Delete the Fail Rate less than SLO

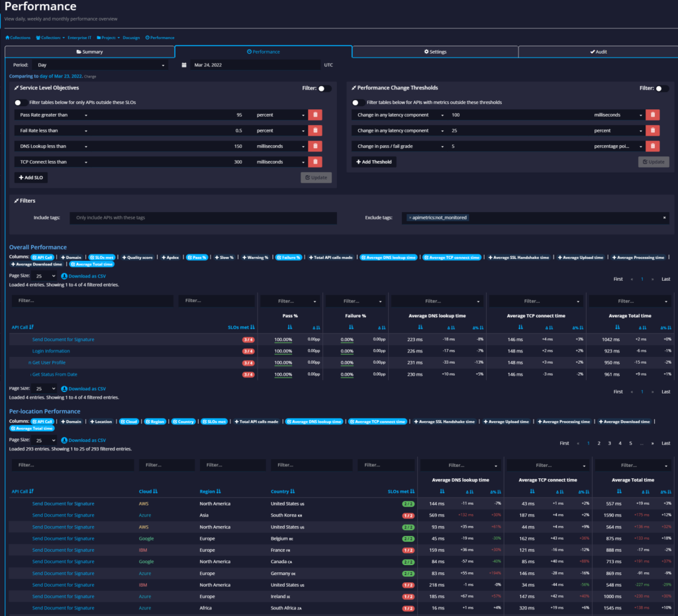pyautogui.click(x=315, y=130)
